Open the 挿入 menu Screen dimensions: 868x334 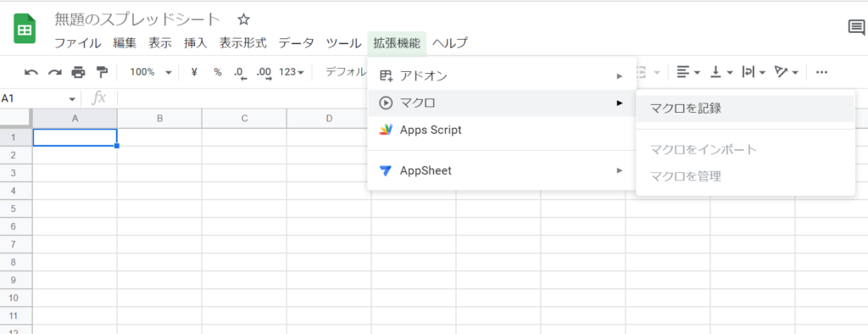pos(196,43)
